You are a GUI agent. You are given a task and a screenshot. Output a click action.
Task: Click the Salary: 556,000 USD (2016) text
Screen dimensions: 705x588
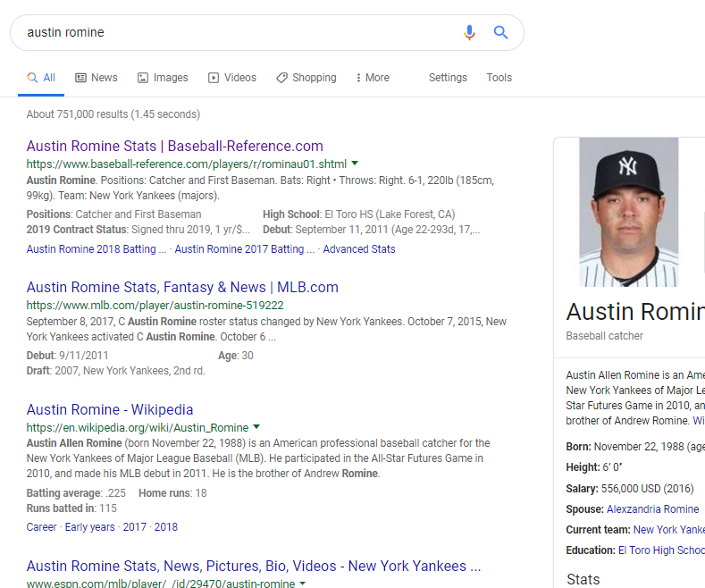630,489
